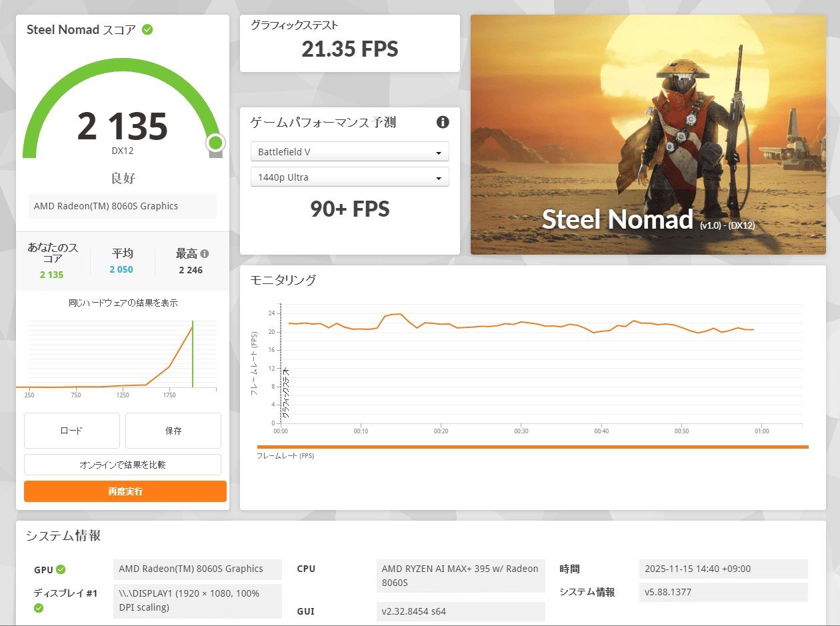The width and height of the screenshot is (840, 626).
Task: Click the green checkmark beside Steel Nomad score
Action: pyautogui.click(x=147, y=30)
